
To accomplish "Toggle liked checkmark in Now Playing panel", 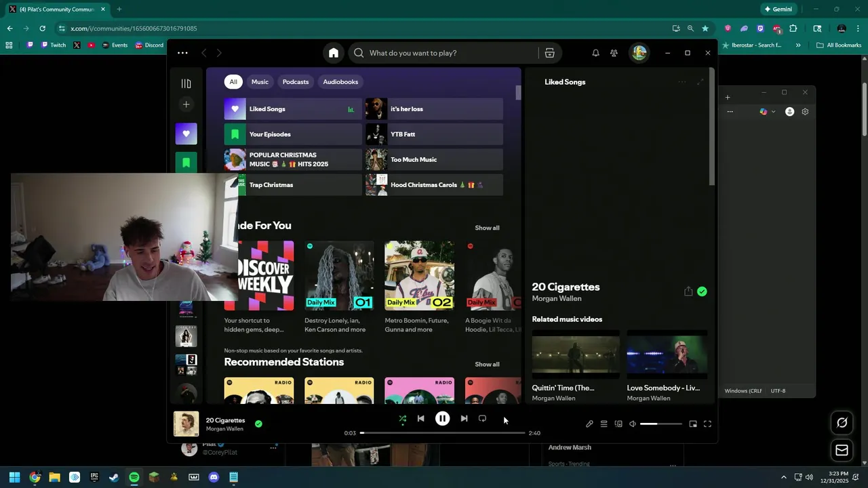I will click(702, 291).
